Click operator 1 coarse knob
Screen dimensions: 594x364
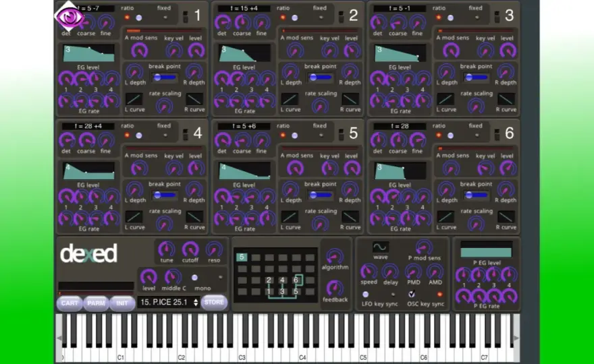tap(87, 23)
